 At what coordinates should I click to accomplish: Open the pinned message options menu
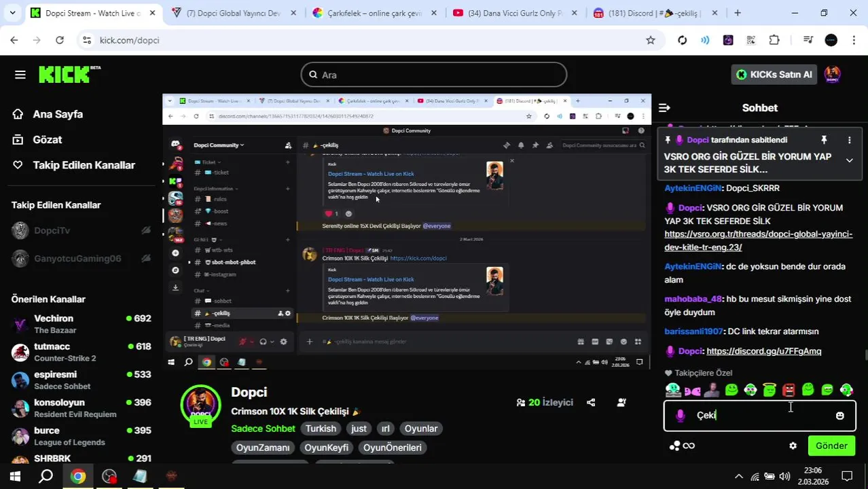point(849,140)
